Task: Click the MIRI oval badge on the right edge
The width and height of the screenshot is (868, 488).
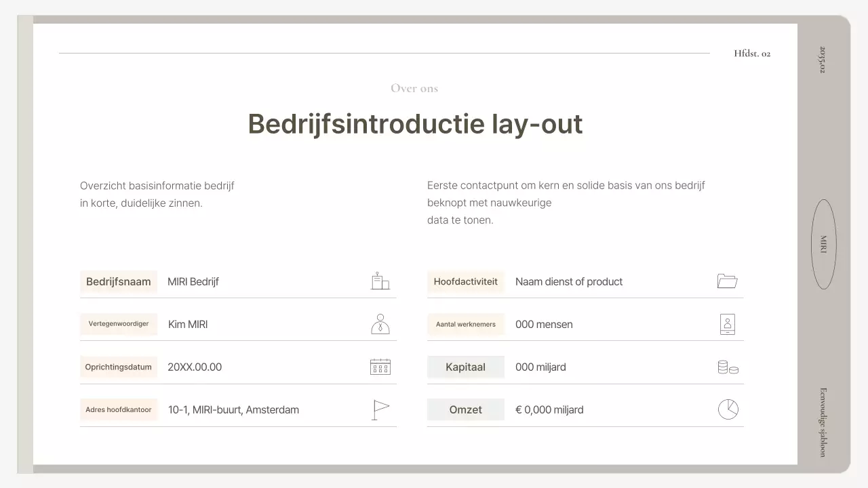Action: point(823,244)
